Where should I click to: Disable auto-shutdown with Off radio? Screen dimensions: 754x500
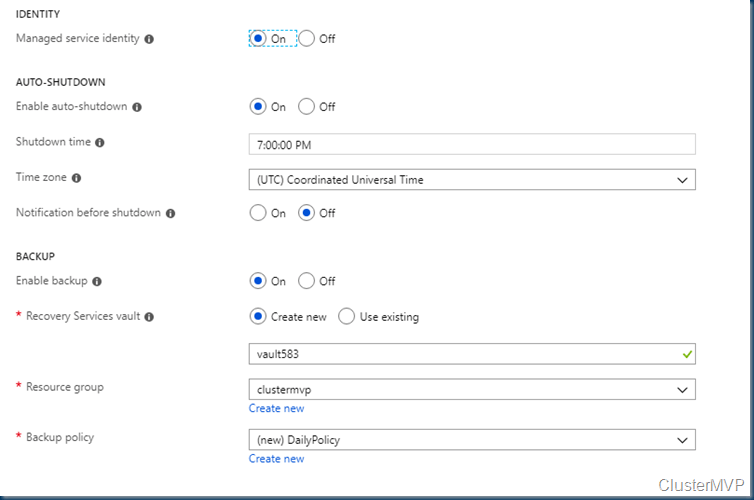pos(307,107)
